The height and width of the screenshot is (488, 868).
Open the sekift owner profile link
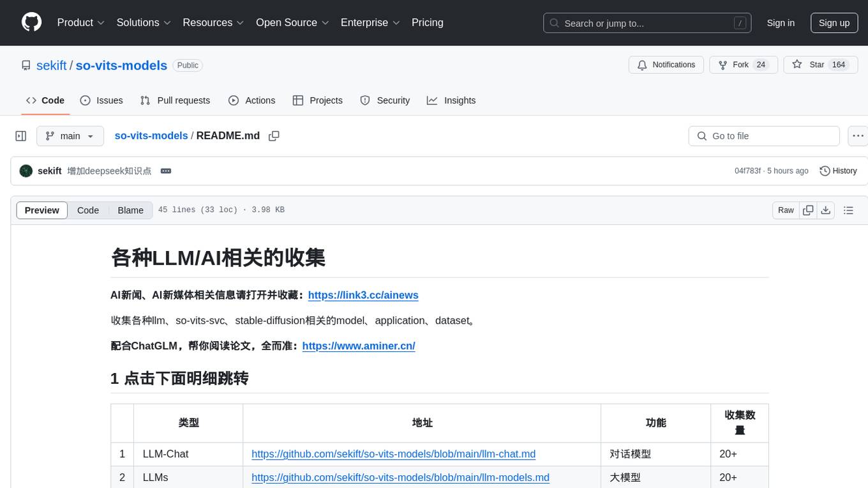52,65
